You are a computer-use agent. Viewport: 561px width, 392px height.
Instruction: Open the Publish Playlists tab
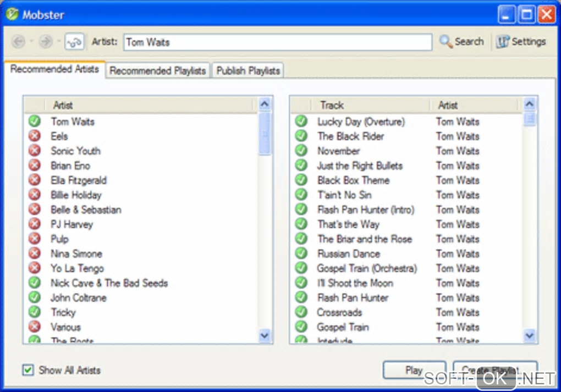(x=248, y=70)
